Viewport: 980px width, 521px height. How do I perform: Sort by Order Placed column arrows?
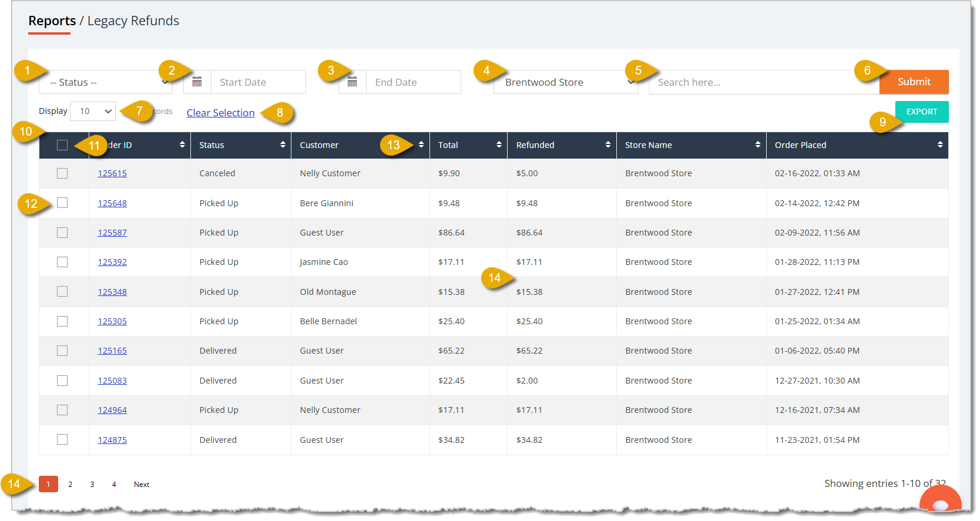(940, 144)
